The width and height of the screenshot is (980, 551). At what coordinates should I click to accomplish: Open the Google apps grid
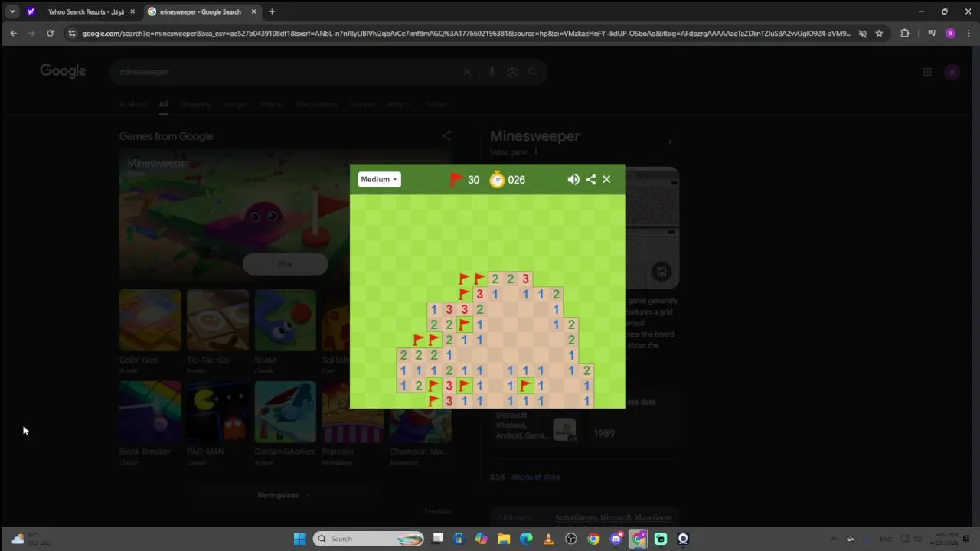coord(927,72)
